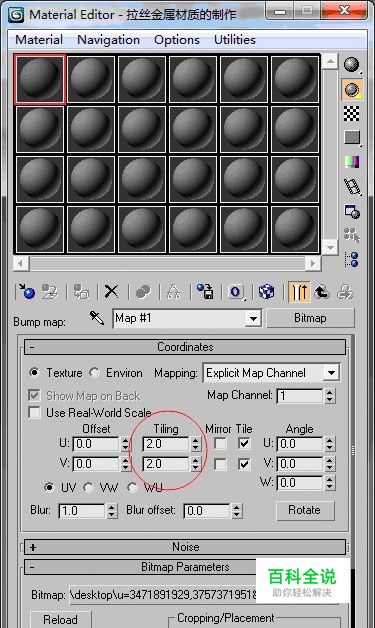This screenshot has width=375, height=628.
Task: Click the Make Unique icon
Action: [x=173, y=292]
